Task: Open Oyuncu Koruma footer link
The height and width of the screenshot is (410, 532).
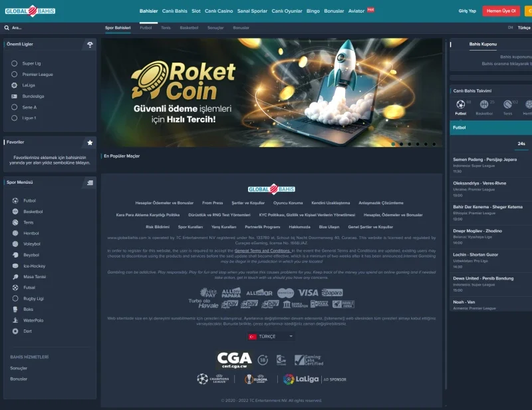Action: [x=288, y=203]
